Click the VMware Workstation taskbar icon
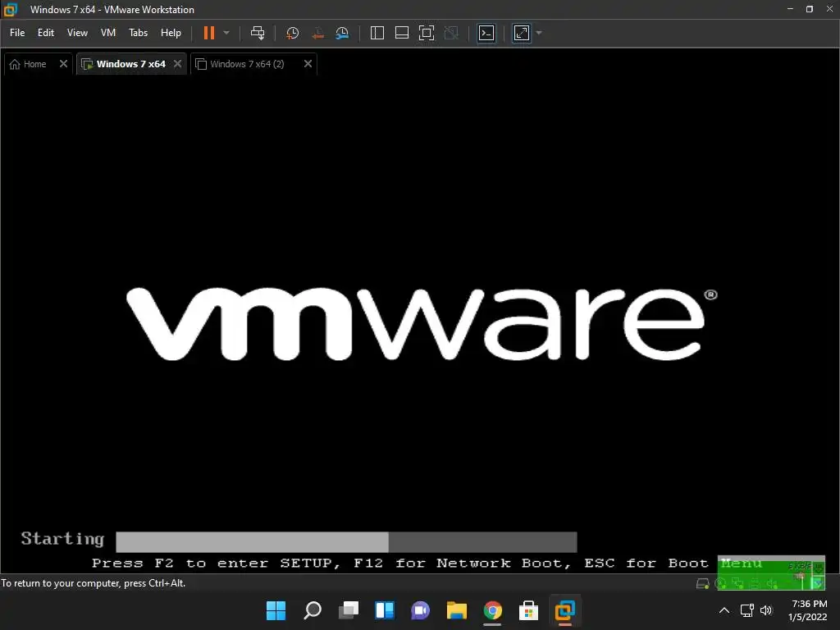The width and height of the screenshot is (840, 630). [x=564, y=610]
